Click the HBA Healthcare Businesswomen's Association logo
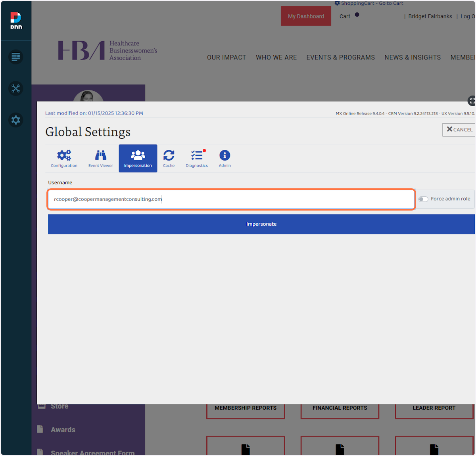The width and height of the screenshot is (476, 456). (108, 51)
